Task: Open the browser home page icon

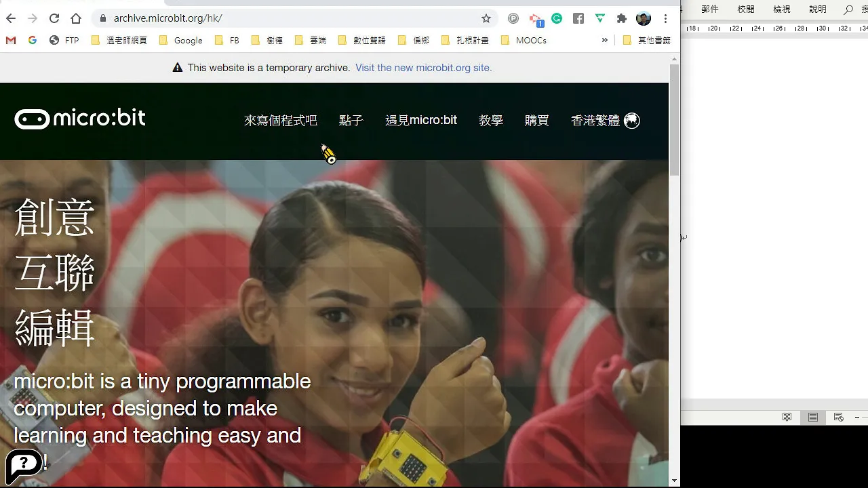Action: coord(76,18)
